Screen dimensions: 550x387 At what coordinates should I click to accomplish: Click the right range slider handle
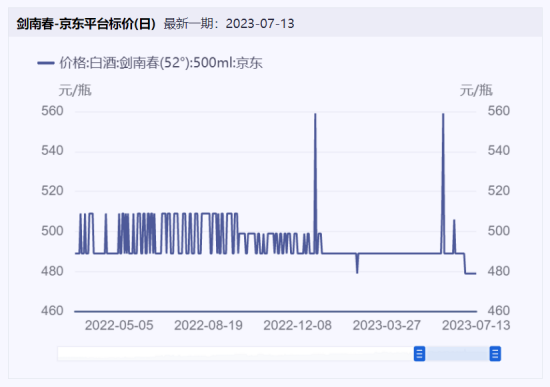coord(495,353)
